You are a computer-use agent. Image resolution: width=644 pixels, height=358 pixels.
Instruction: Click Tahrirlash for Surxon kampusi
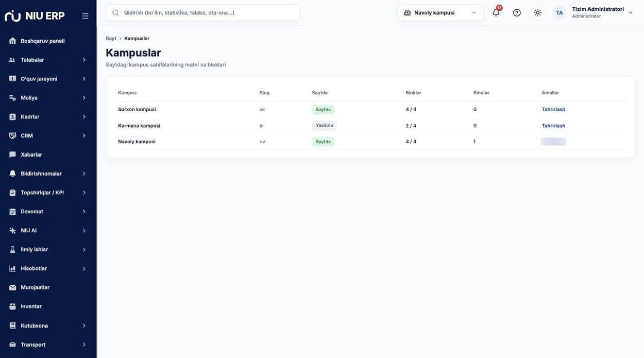pos(553,109)
